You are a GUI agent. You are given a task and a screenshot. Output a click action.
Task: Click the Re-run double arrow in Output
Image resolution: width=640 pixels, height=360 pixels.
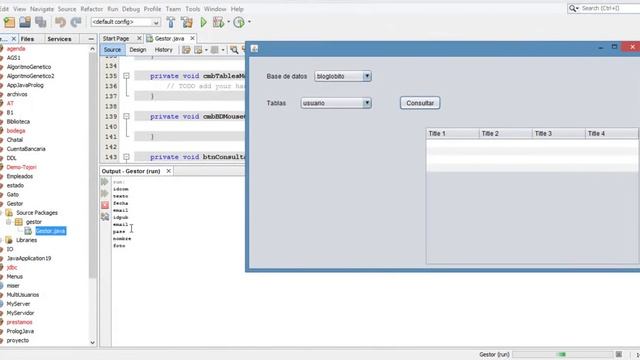105,182
